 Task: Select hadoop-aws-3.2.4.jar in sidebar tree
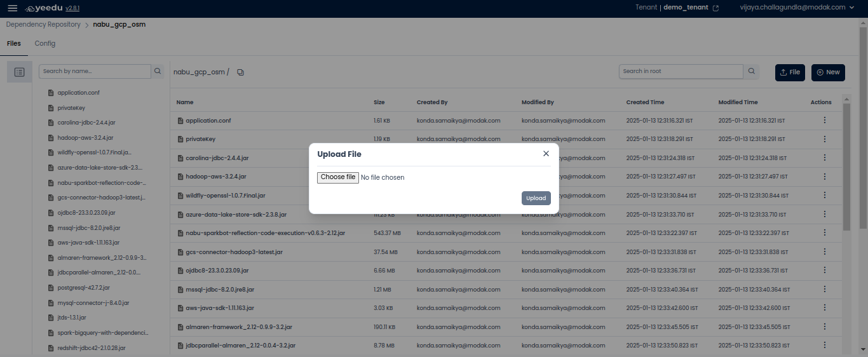pyautogui.click(x=85, y=138)
